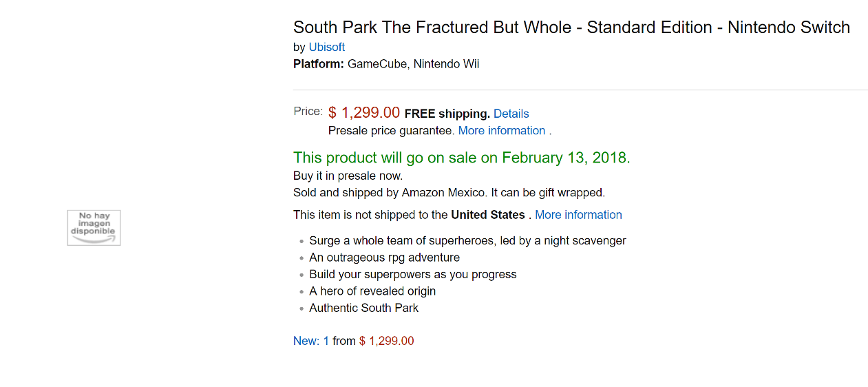
Task: Open the Ubisoft brand link
Action: pos(326,47)
